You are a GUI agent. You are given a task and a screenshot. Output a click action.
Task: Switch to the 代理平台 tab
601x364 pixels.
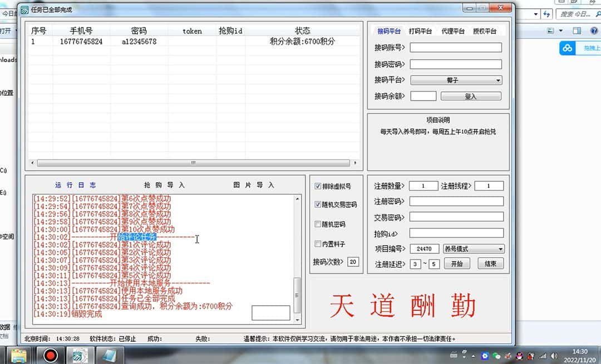point(452,32)
